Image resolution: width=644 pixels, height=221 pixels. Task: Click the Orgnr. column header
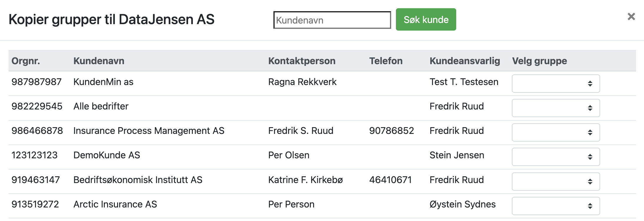[26, 61]
